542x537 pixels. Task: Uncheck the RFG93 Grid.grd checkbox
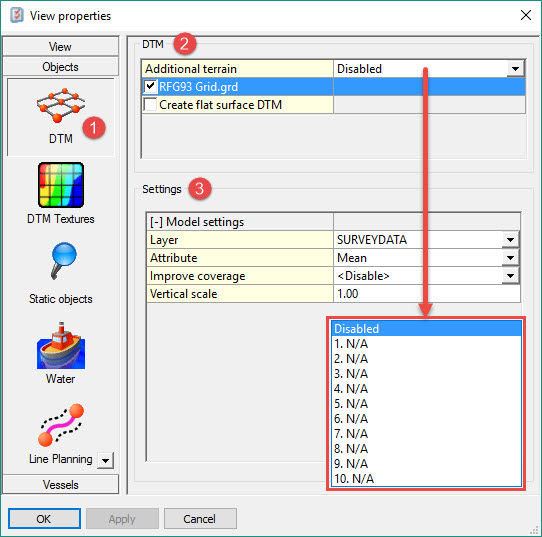click(x=150, y=86)
